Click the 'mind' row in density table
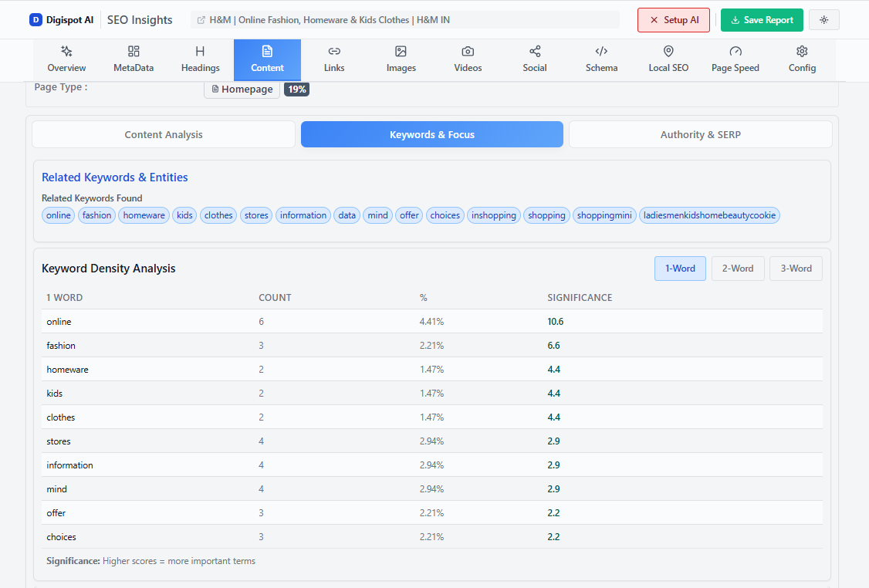 (431, 488)
